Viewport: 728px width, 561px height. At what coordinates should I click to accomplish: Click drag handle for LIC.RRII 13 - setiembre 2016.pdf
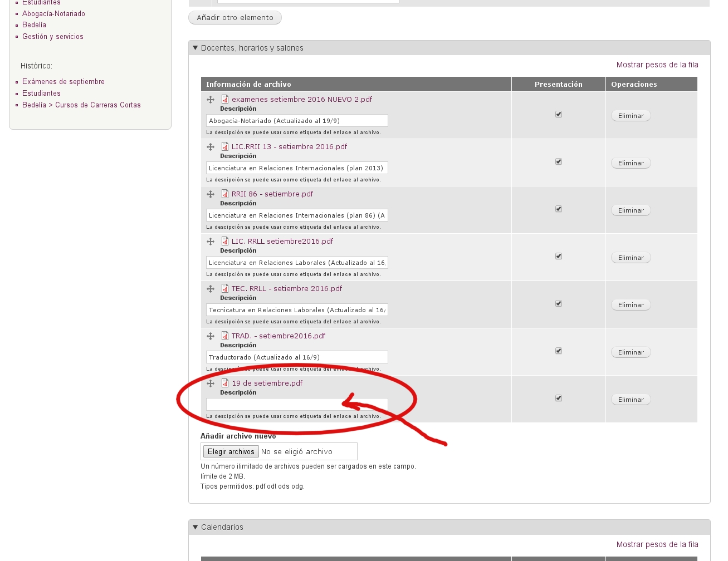[x=211, y=147]
